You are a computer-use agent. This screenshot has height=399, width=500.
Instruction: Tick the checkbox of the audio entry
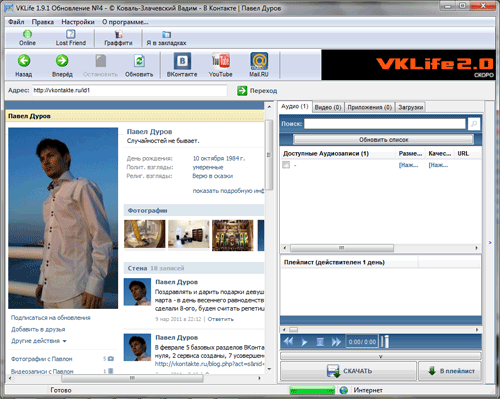pyautogui.click(x=286, y=165)
